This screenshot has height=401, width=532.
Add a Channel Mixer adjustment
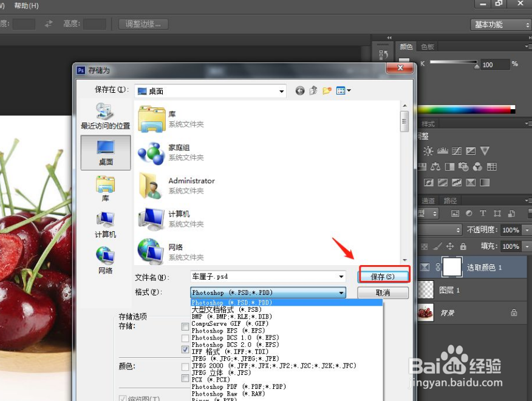point(478,166)
